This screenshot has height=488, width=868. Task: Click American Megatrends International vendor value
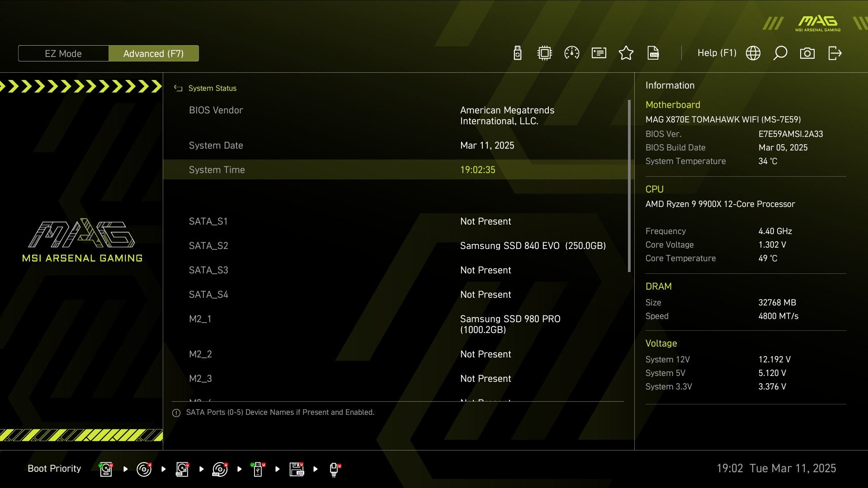click(507, 116)
